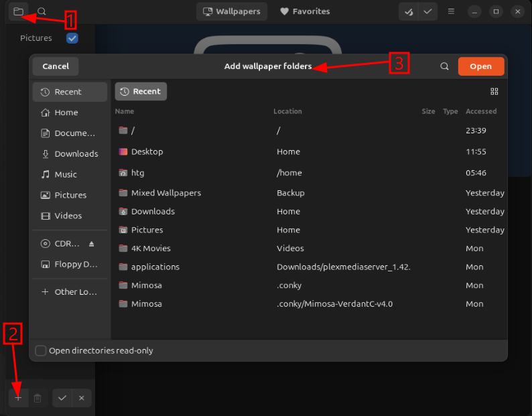This screenshot has height=416, width=532.
Task: Switch to the Favorites tab
Action: pos(305,11)
